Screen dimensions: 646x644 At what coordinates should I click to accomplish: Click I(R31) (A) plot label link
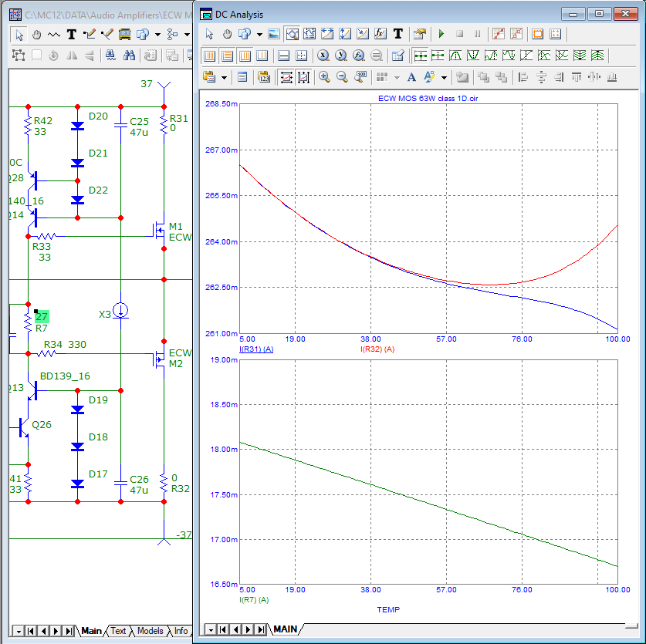click(x=256, y=349)
